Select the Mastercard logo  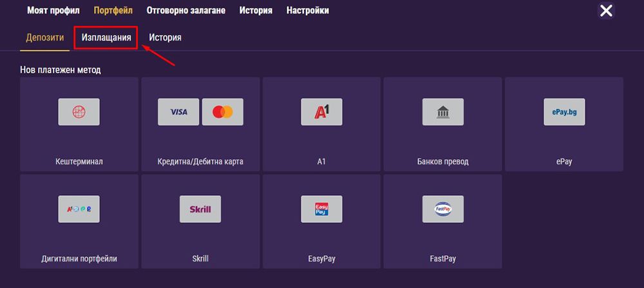click(x=222, y=112)
